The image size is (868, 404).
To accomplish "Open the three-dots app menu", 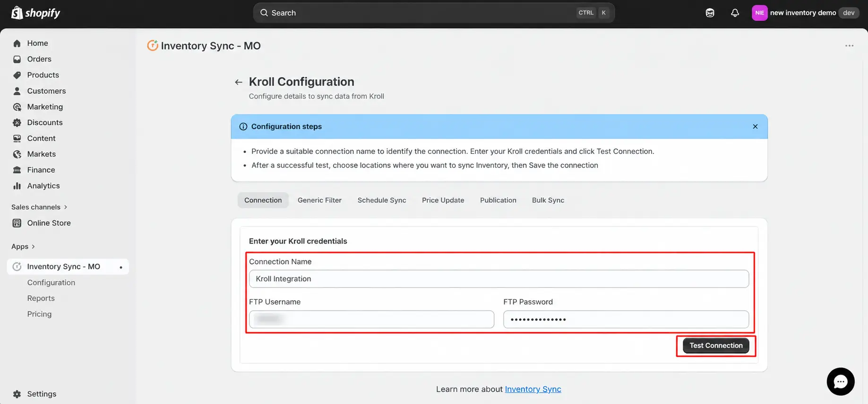I will (850, 46).
